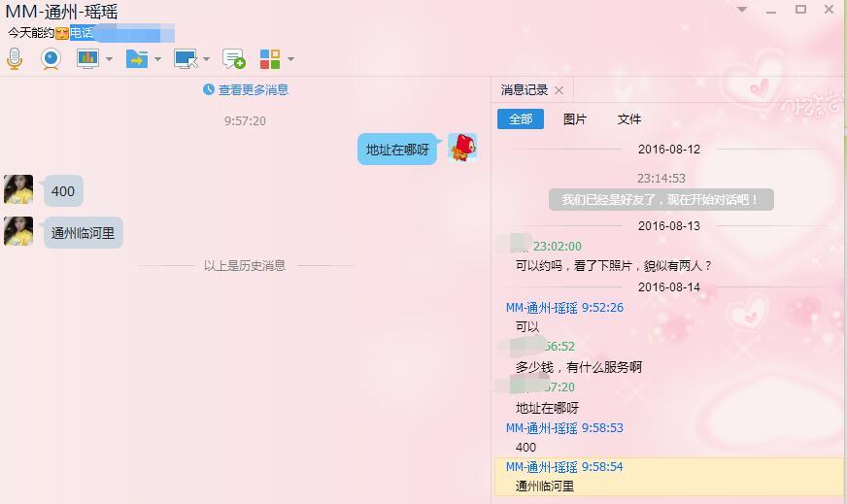Expand dropdown arrow beside apps grid icon
Screen dimensions: 847x504
tap(290, 59)
